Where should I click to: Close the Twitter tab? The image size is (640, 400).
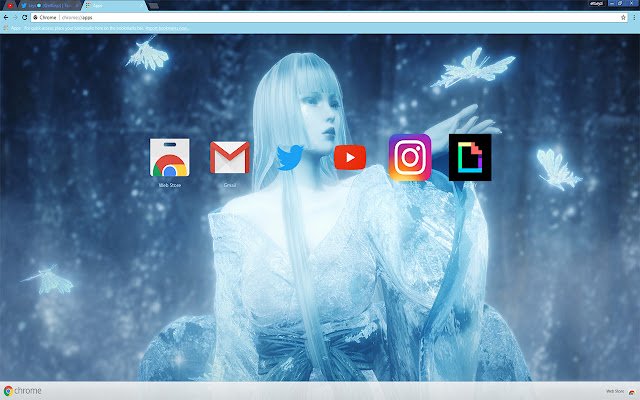click(x=77, y=6)
